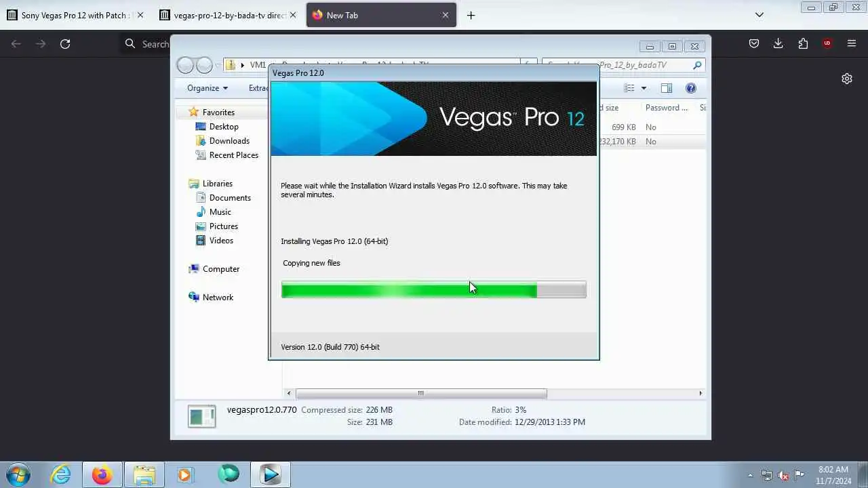Click Explorer help question mark icon
Screen dimensions: 868x488
pyautogui.click(x=690, y=88)
